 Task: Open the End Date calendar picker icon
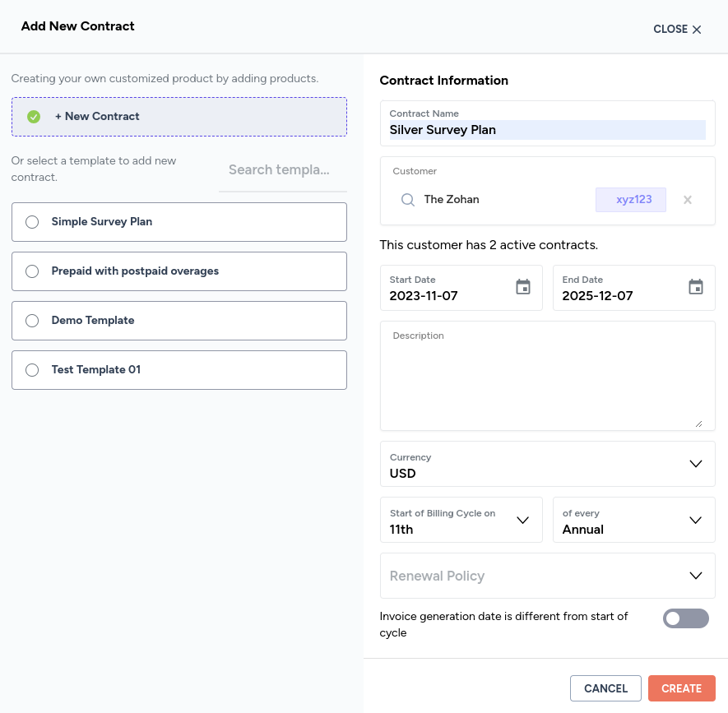click(696, 287)
